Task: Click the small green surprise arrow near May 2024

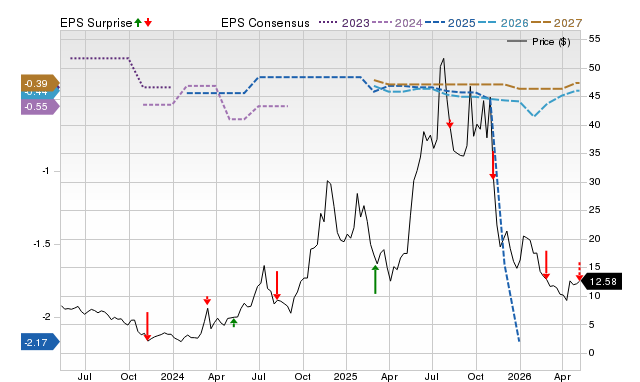Action: pos(233,323)
